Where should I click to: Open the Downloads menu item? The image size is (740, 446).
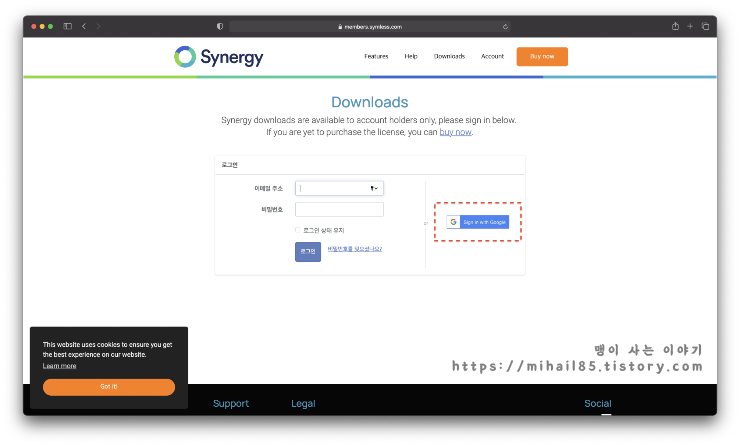449,56
